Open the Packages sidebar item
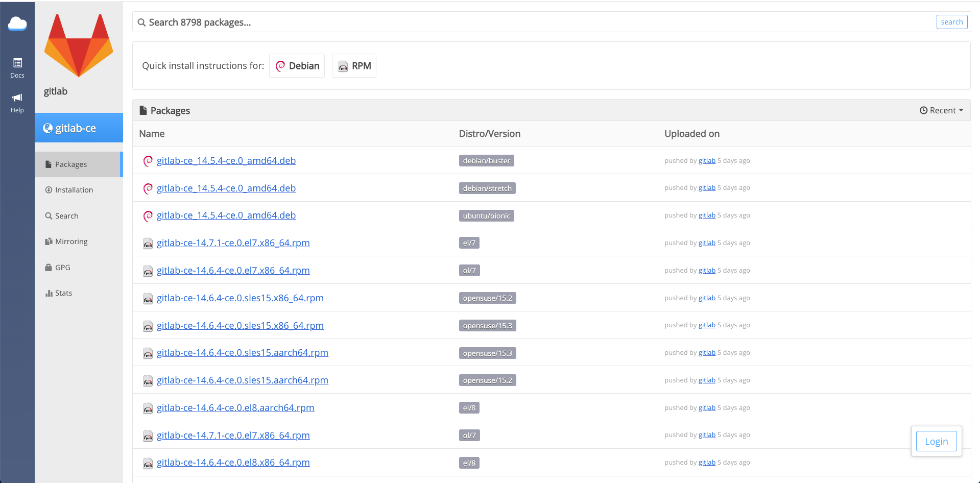Viewport: 980px width, 483px height. tap(79, 164)
